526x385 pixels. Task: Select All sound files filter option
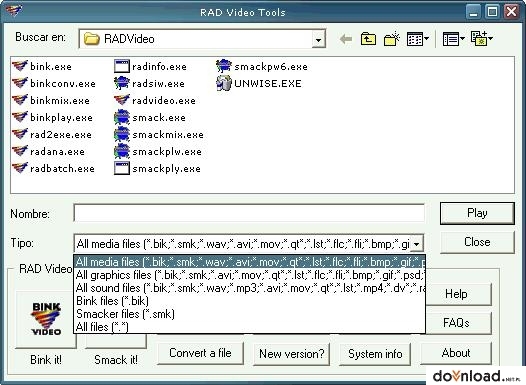[x=249, y=288]
